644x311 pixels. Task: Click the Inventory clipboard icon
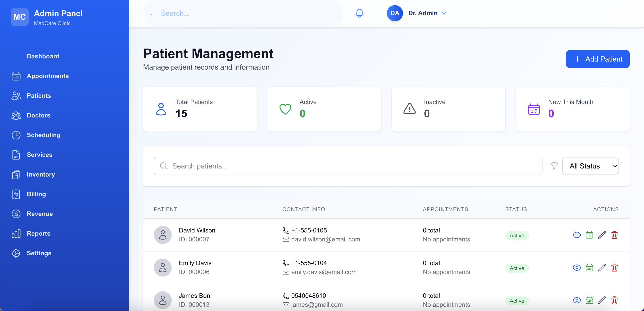(16, 174)
